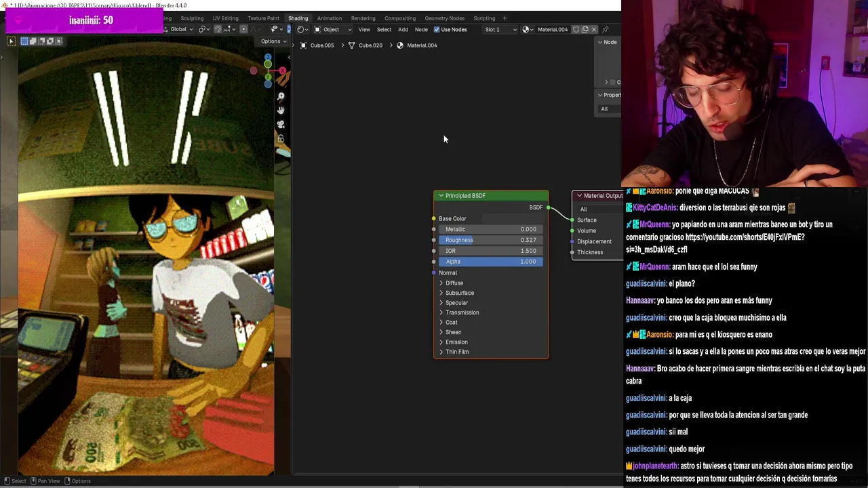Image resolution: width=868 pixels, height=488 pixels.
Task: Click the Base Color input socket
Action: pyautogui.click(x=434, y=219)
